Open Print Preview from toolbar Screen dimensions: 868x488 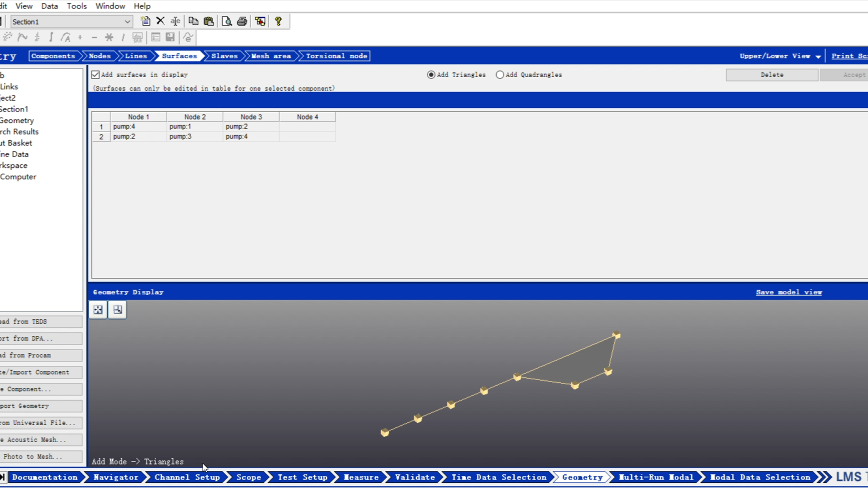[x=227, y=21]
